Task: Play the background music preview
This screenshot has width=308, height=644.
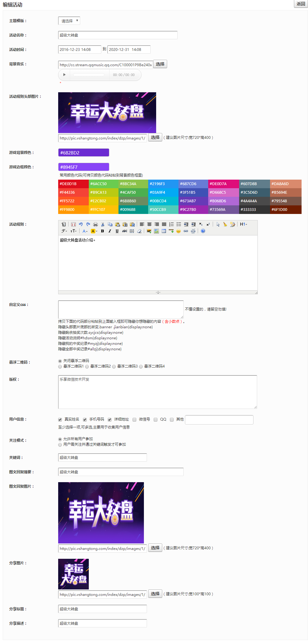Action: coord(64,75)
